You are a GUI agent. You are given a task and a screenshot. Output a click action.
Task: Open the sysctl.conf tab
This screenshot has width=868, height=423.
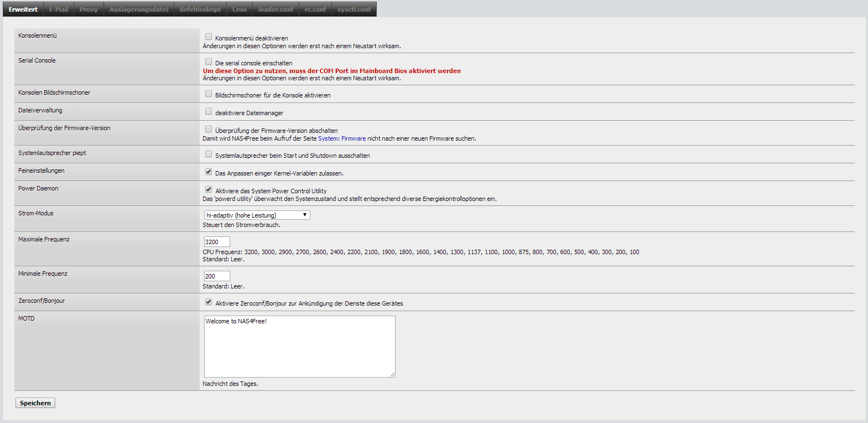point(354,9)
